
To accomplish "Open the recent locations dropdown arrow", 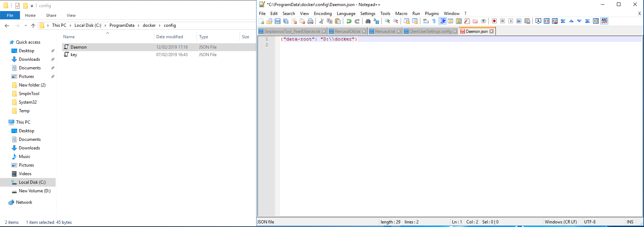I will coord(26,26).
